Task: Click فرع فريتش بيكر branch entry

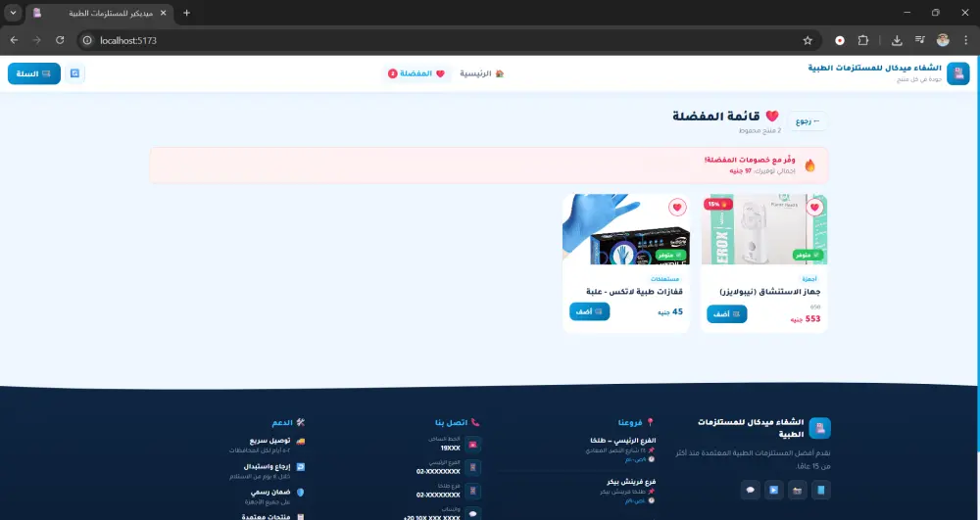Action: 631,482
